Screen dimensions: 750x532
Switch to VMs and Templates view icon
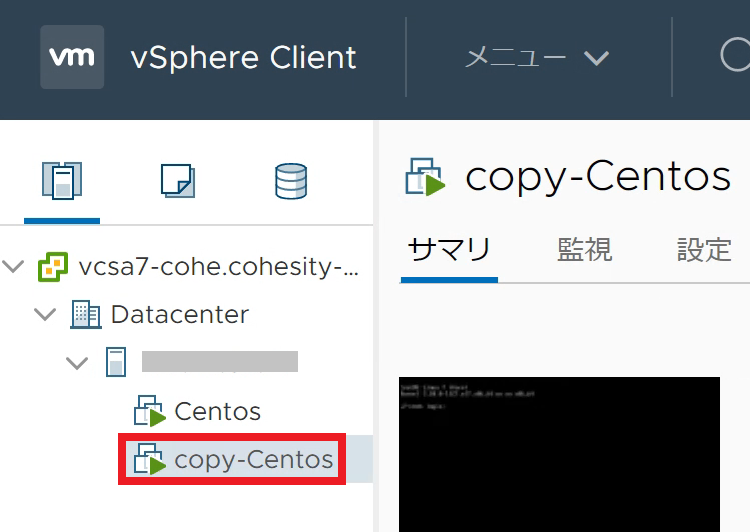[177, 181]
